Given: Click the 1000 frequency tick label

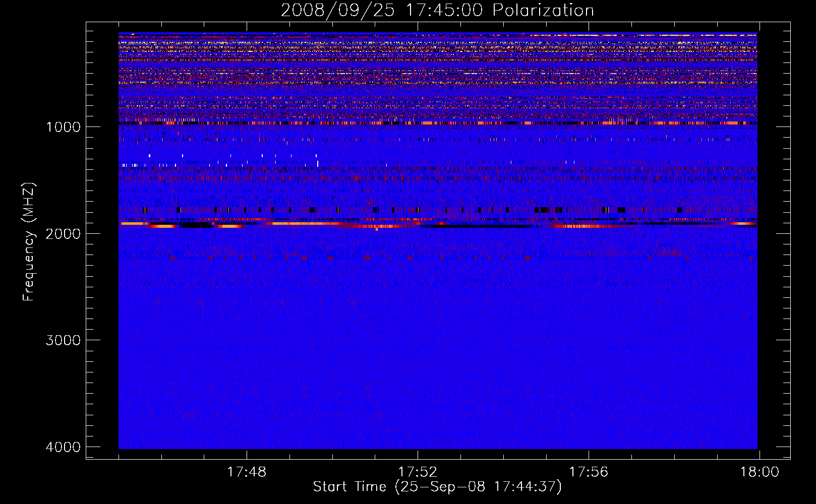Looking at the screenshot, I should point(63,127).
